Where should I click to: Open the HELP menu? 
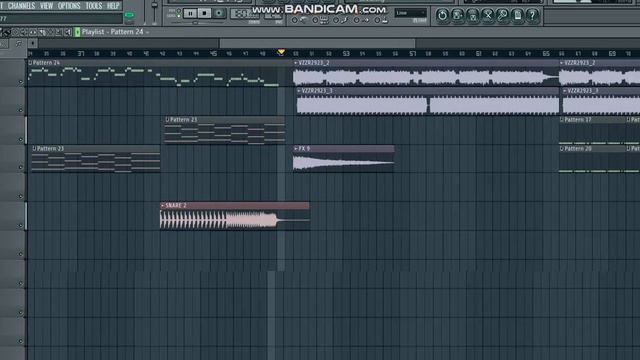[x=113, y=6]
